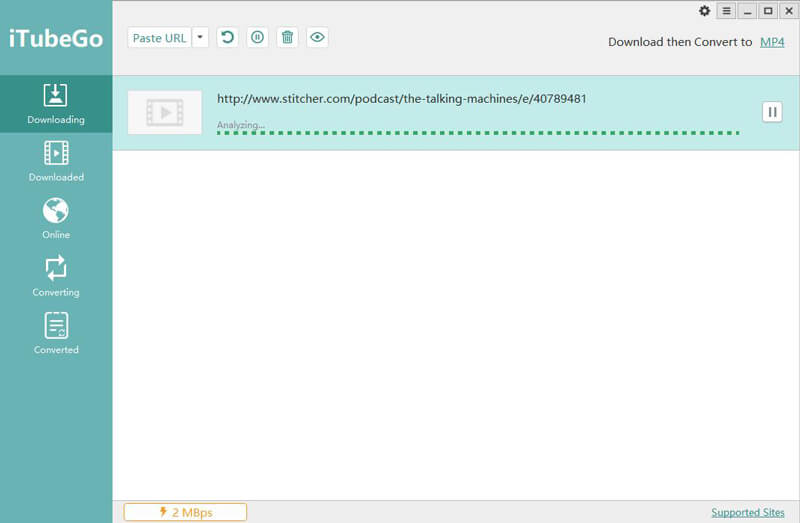The height and width of the screenshot is (523, 800).
Task: Open settings with the gear icon
Action: pos(705,11)
